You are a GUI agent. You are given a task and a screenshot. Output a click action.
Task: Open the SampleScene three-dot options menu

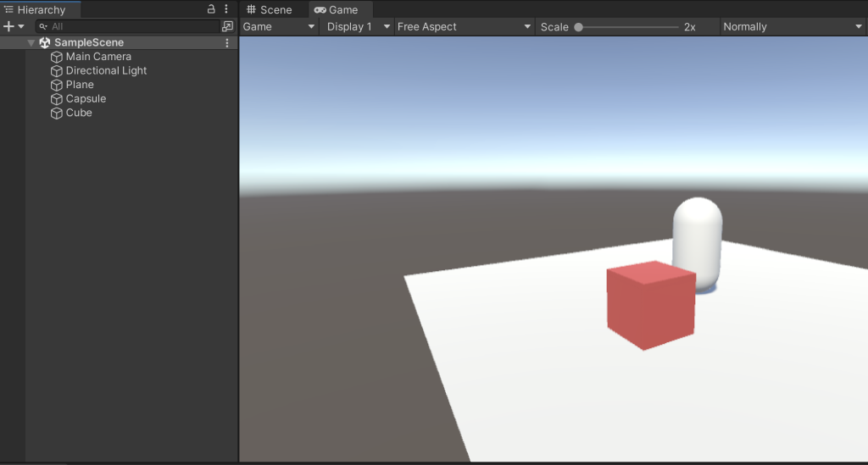click(x=226, y=42)
